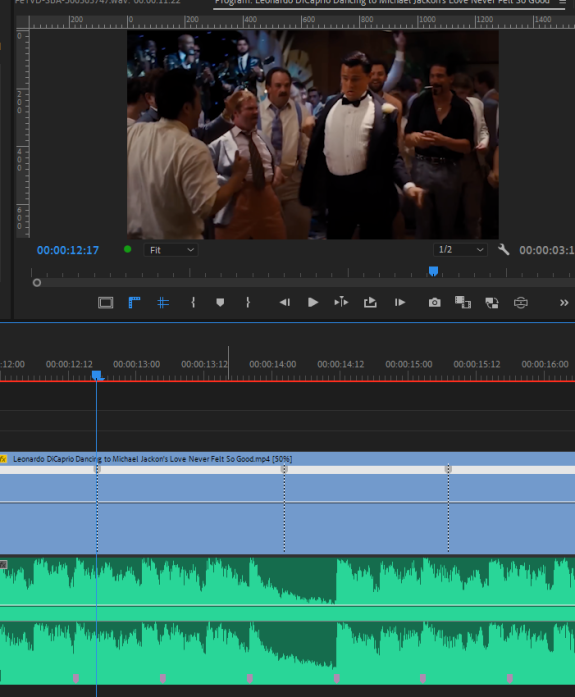Play the sequence in Program Monitor

click(313, 303)
